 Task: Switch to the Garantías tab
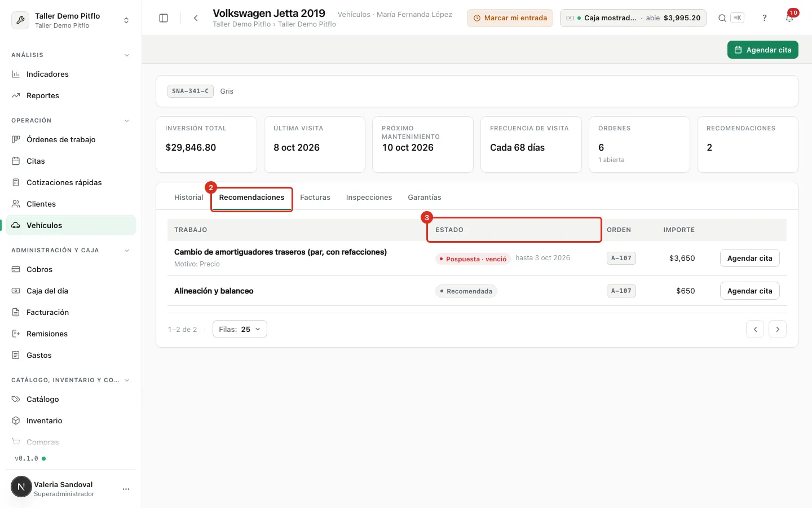click(425, 197)
